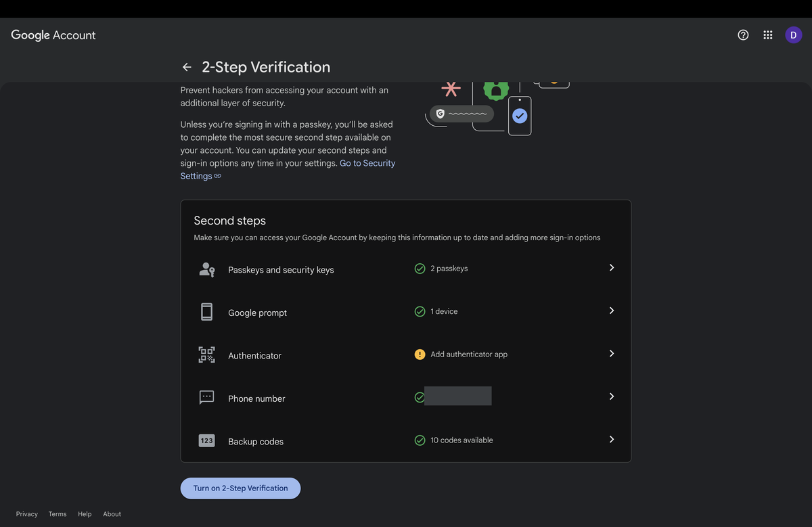Click the green checkmark next to 2 passkeys

tap(420, 269)
